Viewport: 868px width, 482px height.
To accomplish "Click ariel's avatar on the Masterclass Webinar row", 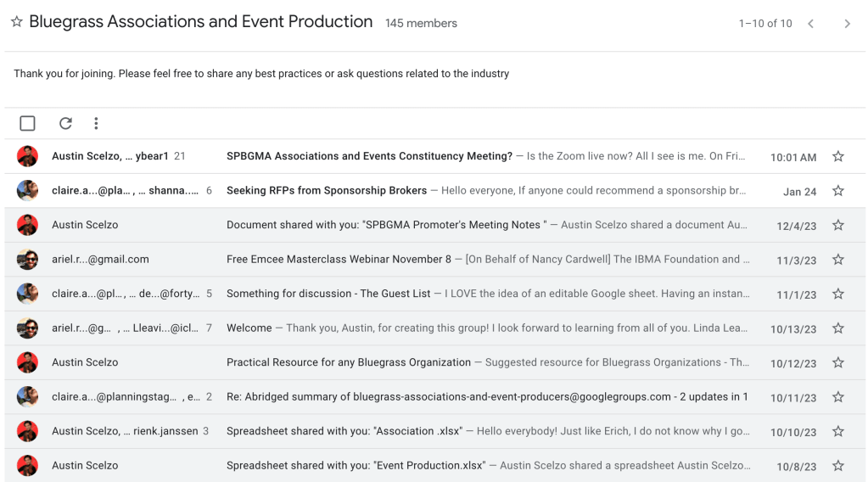I will pyautogui.click(x=27, y=260).
